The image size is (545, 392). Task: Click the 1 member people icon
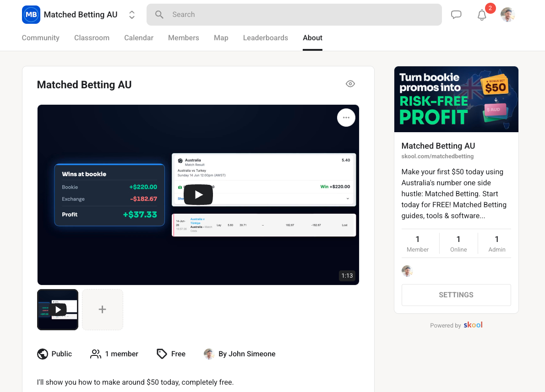click(x=96, y=354)
